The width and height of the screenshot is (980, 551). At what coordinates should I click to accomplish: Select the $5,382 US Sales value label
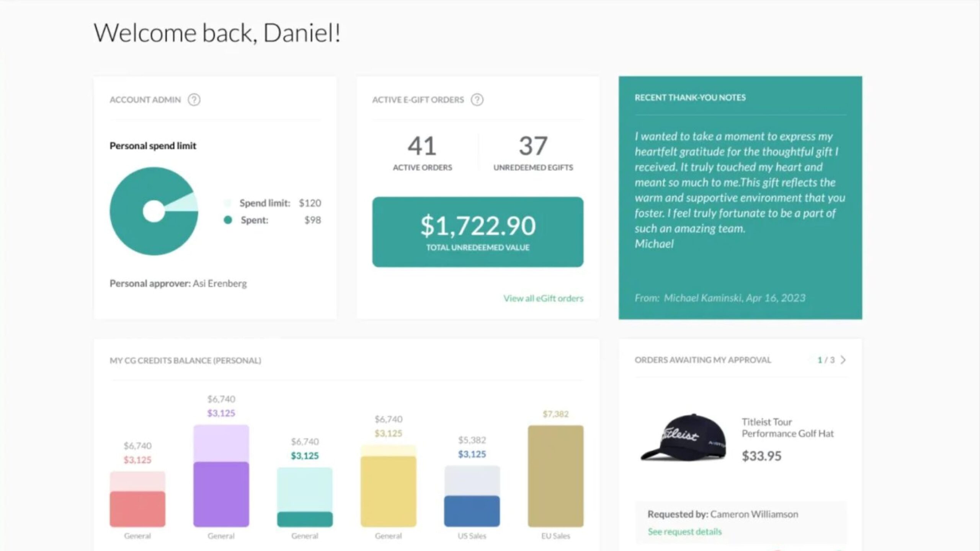(472, 440)
